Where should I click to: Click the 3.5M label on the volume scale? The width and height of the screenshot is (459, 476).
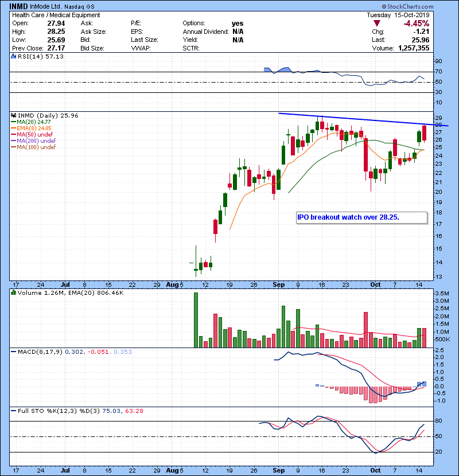pyautogui.click(x=442, y=294)
